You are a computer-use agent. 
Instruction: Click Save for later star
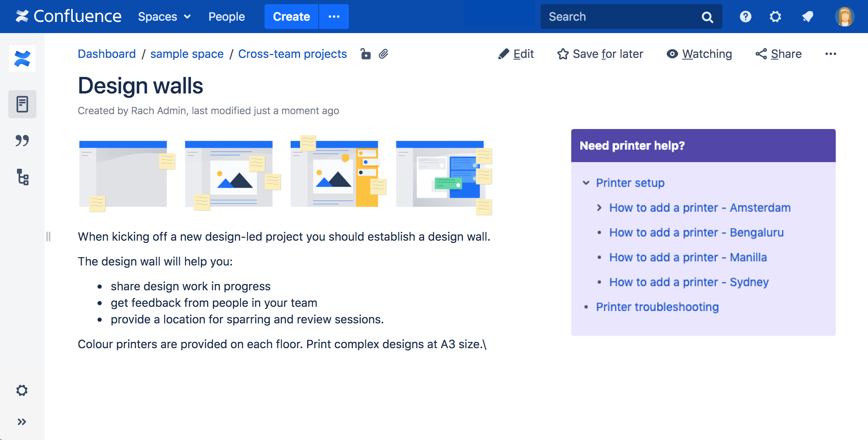tap(600, 54)
